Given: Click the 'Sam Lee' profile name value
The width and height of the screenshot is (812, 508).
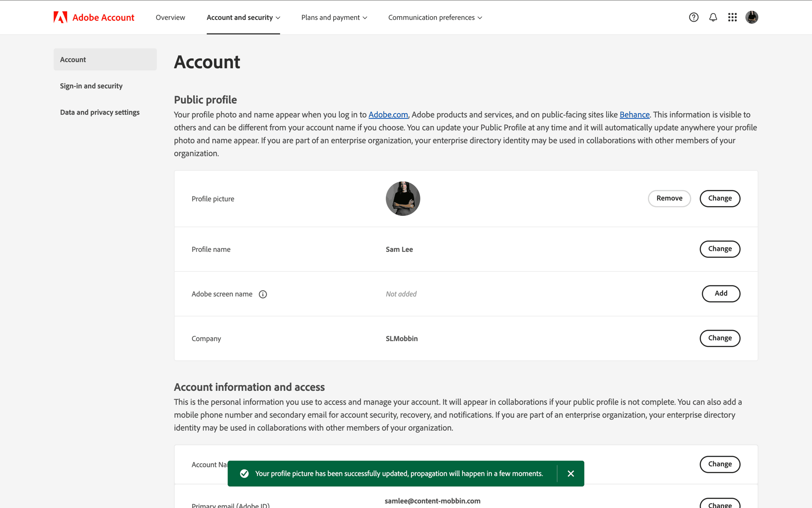Looking at the screenshot, I should [x=399, y=249].
